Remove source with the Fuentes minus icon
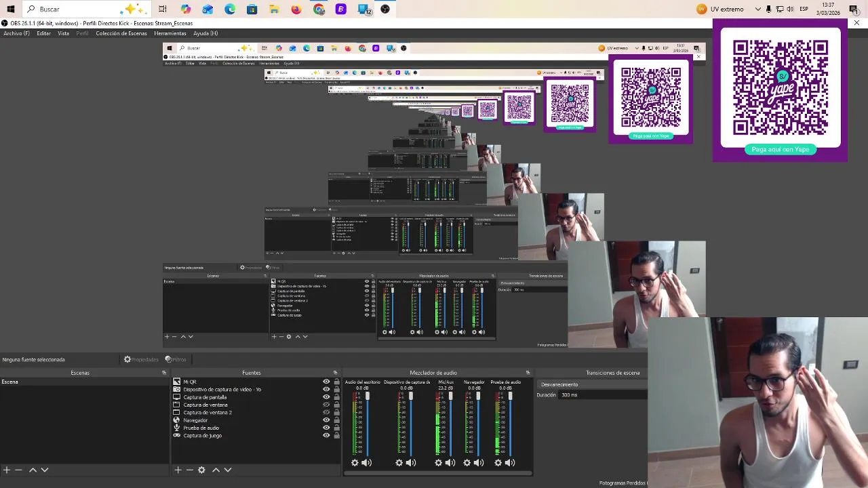 189,470
